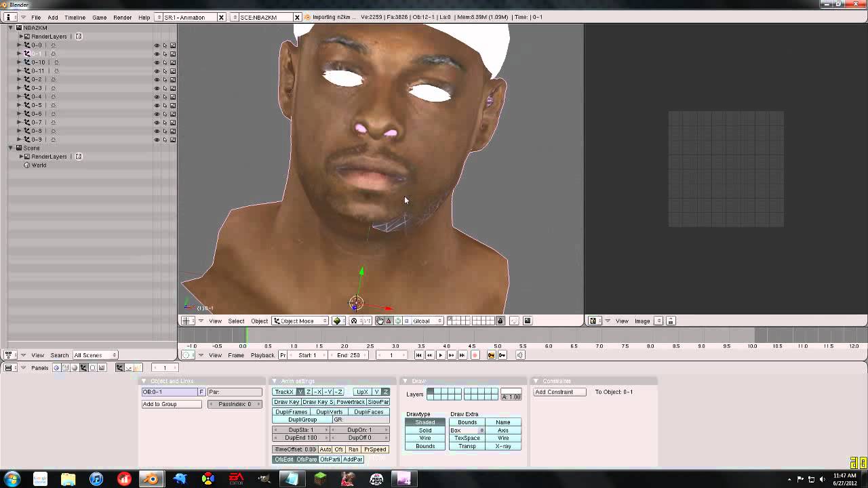Skip to end frame in timeline

[462, 355]
